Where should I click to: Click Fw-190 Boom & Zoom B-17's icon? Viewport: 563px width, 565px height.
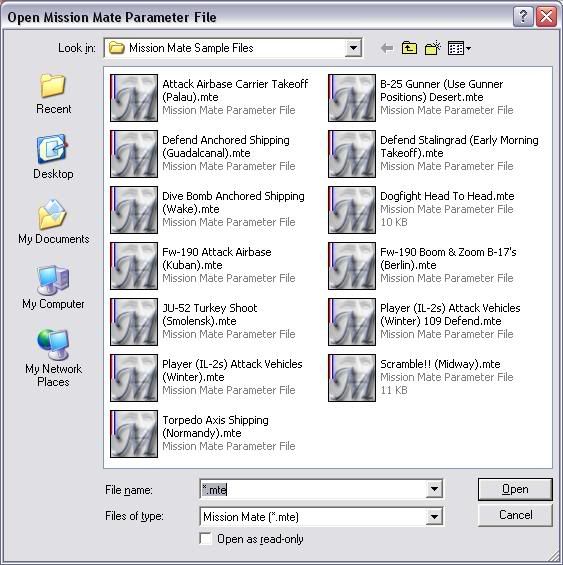(352, 266)
